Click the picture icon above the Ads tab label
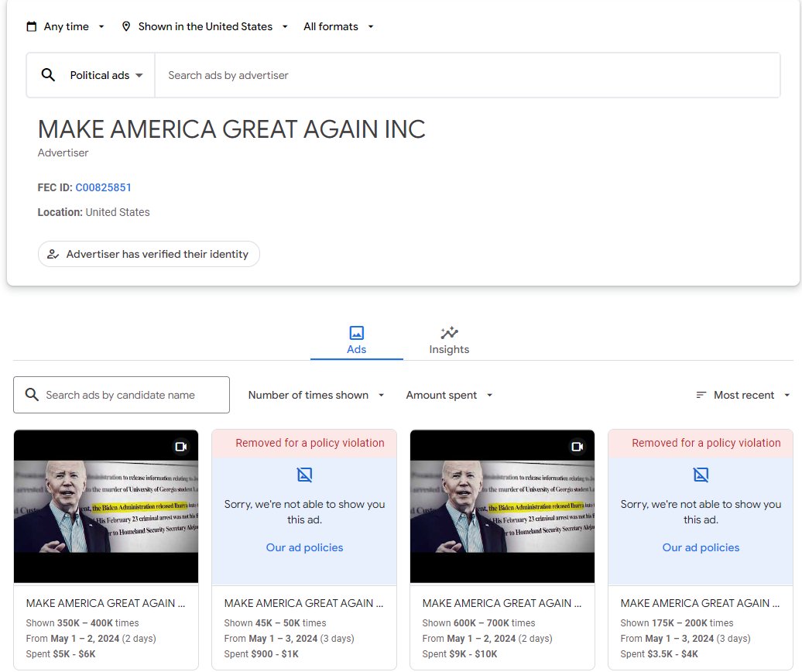The width and height of the screenshot is (802, 672). (x=356, y=332)
